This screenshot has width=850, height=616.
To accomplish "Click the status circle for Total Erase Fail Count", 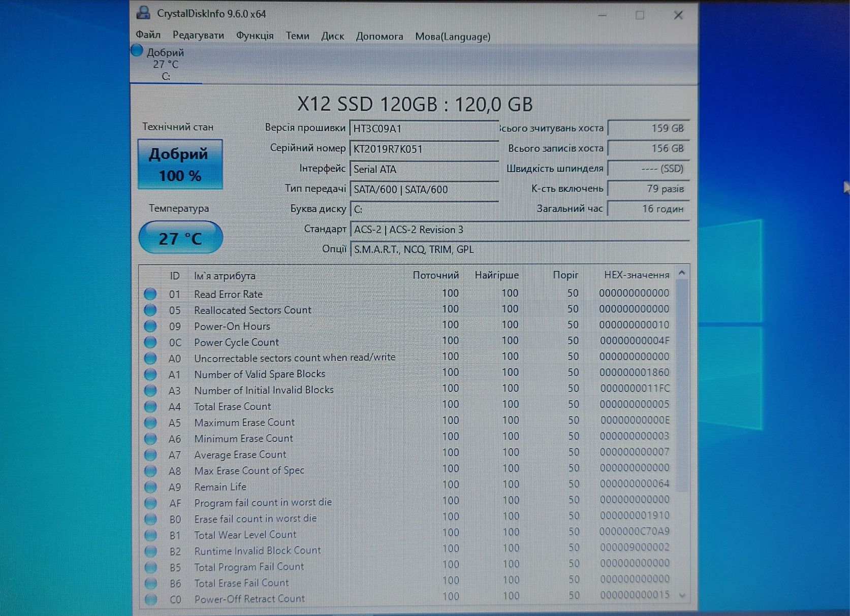I will (150, 583).
